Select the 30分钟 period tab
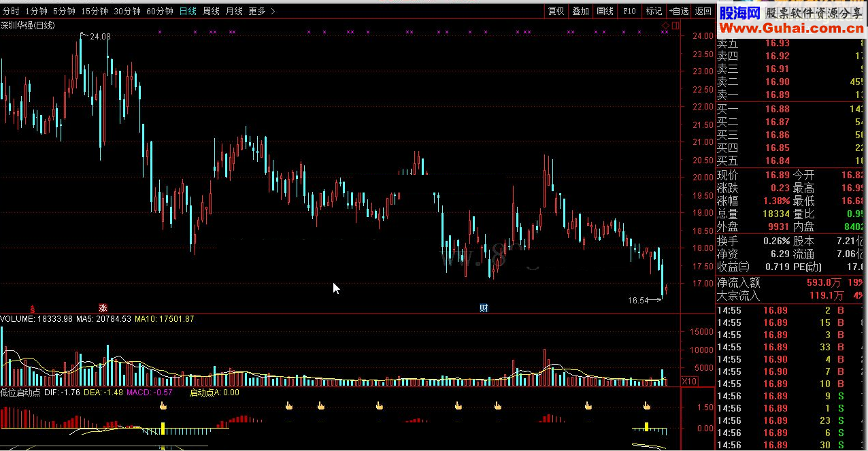Image resolution: width=868 pixels, height=451 pixels. pyautogui.click(x=127, y=11)
